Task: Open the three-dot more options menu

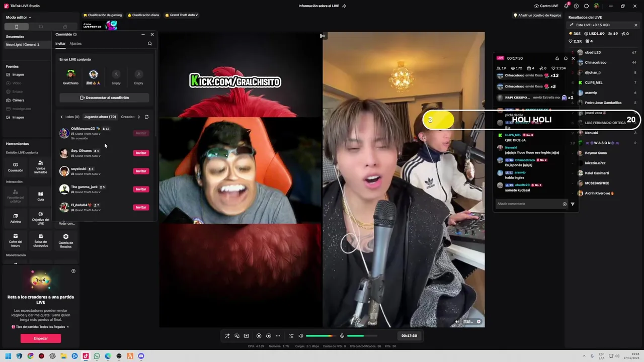Action: 278,336
